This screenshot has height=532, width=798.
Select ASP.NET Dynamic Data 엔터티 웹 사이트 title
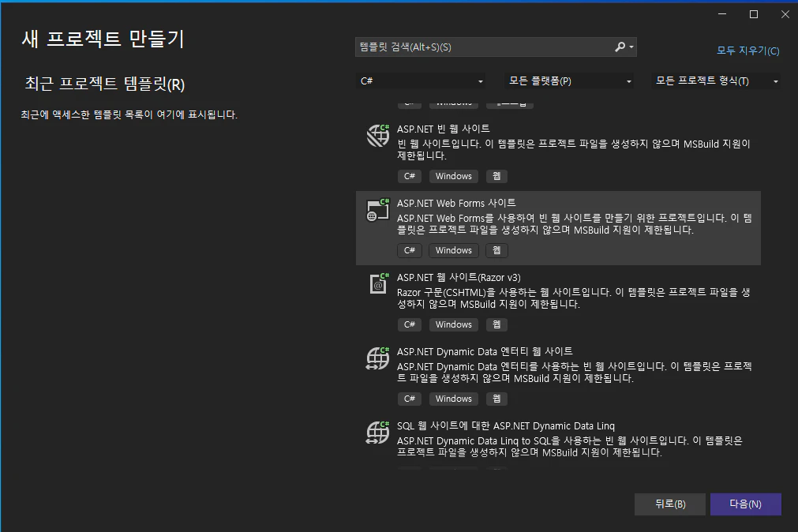485,352
